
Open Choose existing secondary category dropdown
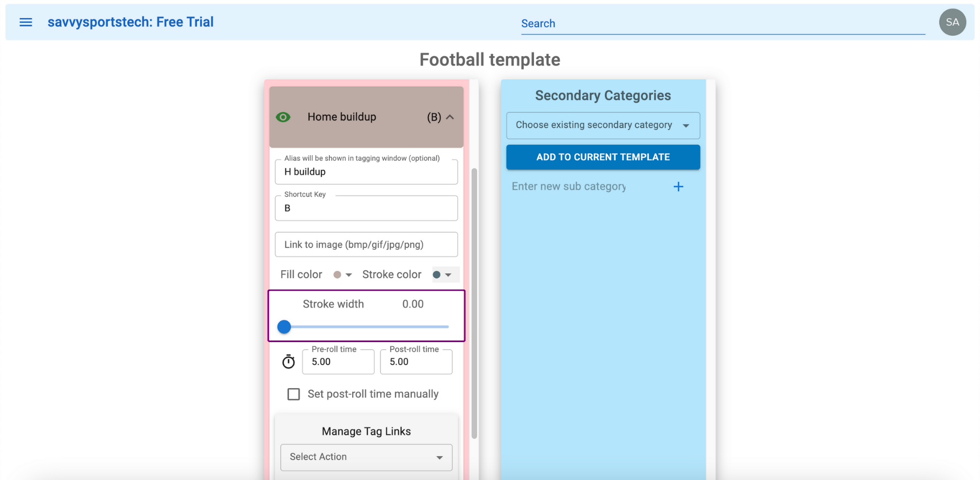tap(603, 125)
